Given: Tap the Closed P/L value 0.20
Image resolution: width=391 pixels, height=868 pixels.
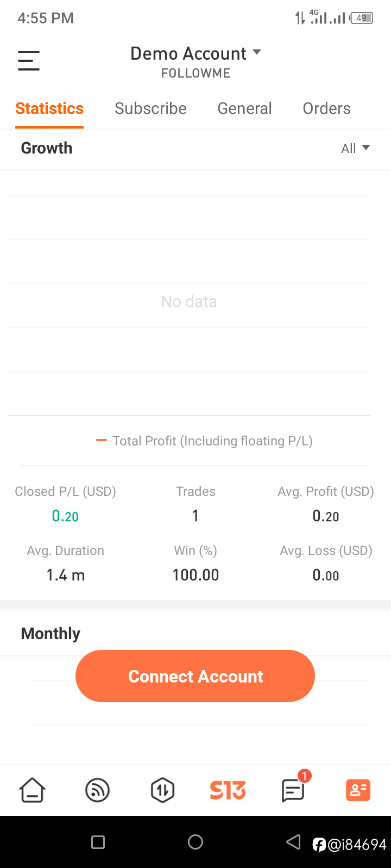Looking at the screenshot, I should click(65, 516).
